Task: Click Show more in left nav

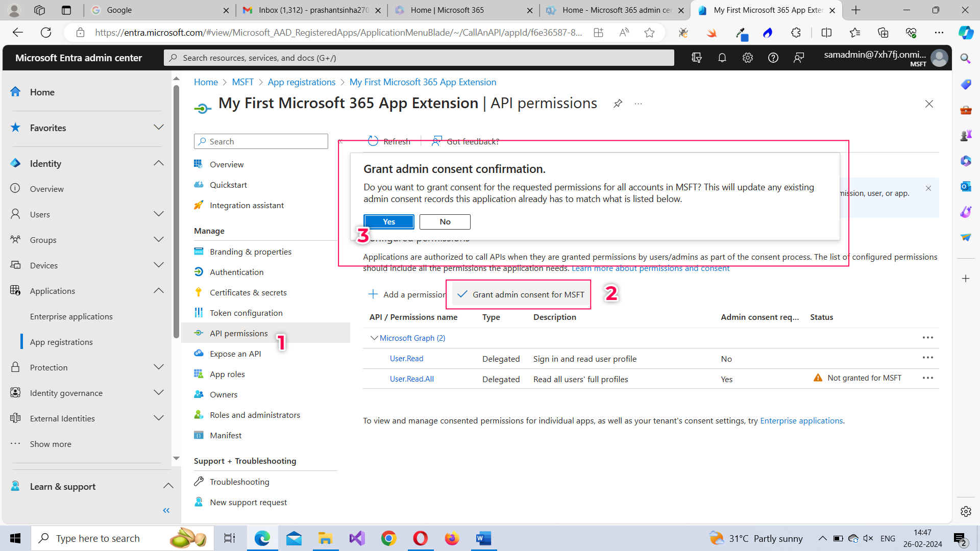Action: tap(51, 444)
